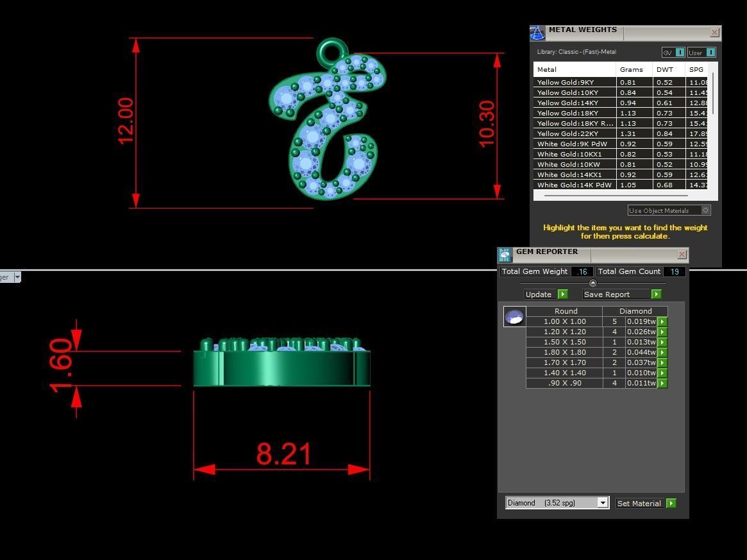Toggle Use Object Materials option
The height and width of the screenshot is (560, 747).
click(705, 210)
